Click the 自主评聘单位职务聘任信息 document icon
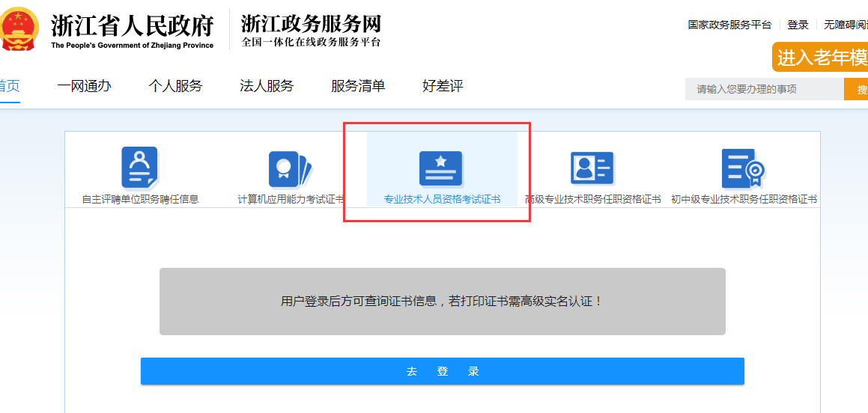The height and width of the screenshot is (413, 868). click(140, 168)
